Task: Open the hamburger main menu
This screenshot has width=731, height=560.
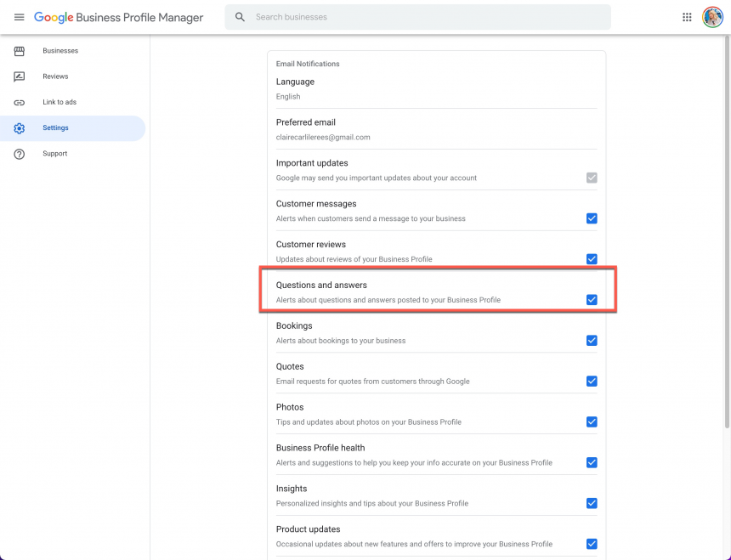Action: pos(19,17)
